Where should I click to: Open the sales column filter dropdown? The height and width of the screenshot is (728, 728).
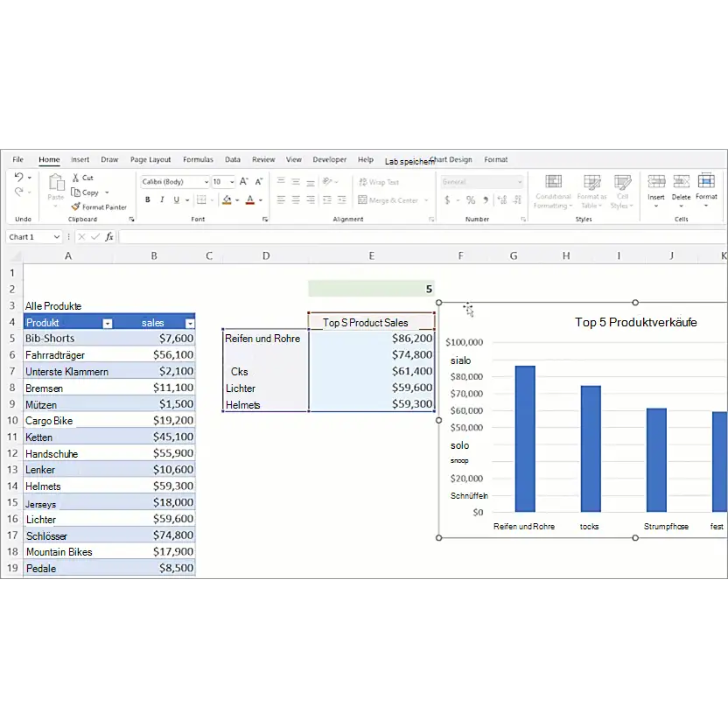click(x=189, y=323)
